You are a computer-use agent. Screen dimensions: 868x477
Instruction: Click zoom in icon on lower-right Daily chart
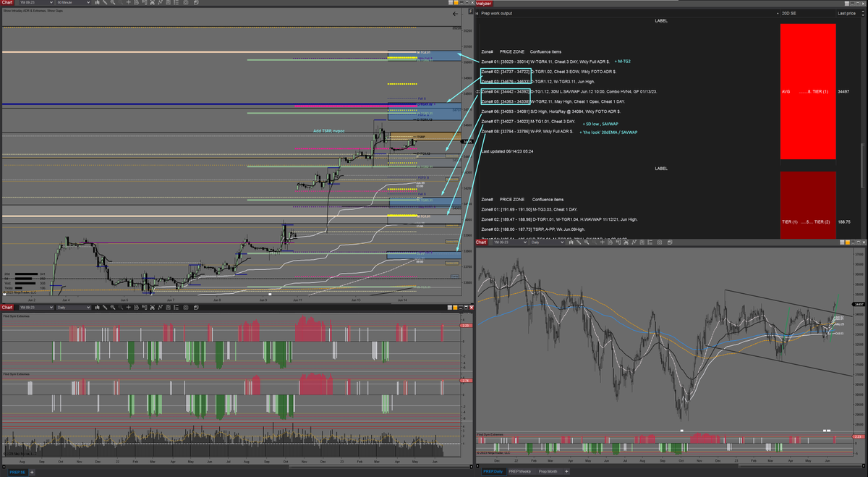(x=587, y=242)
